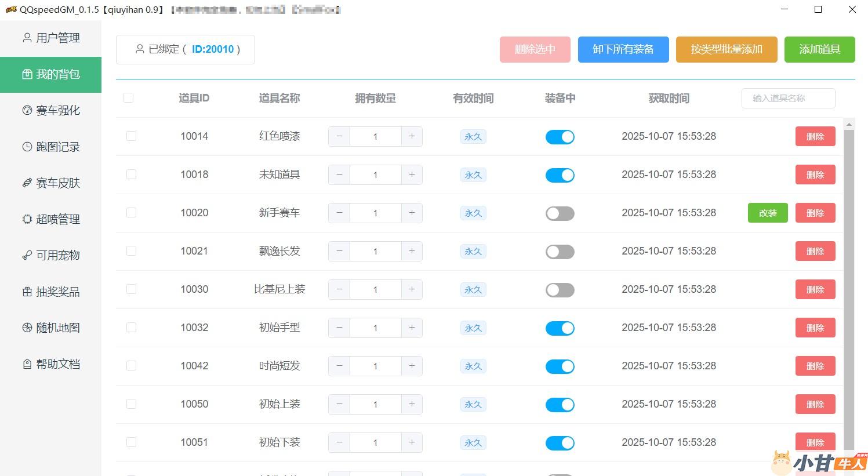The height and width of the screenshot is (476, 868).
Task: Enable the equipped toggle for 新手赛车
Action: pos(560,213)
